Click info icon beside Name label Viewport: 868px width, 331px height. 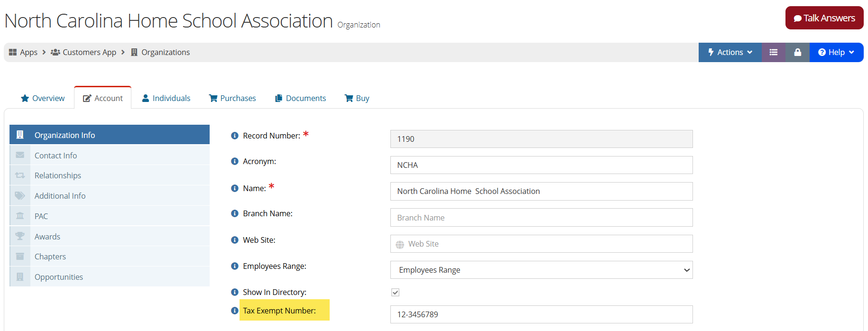tap(234, 188)
